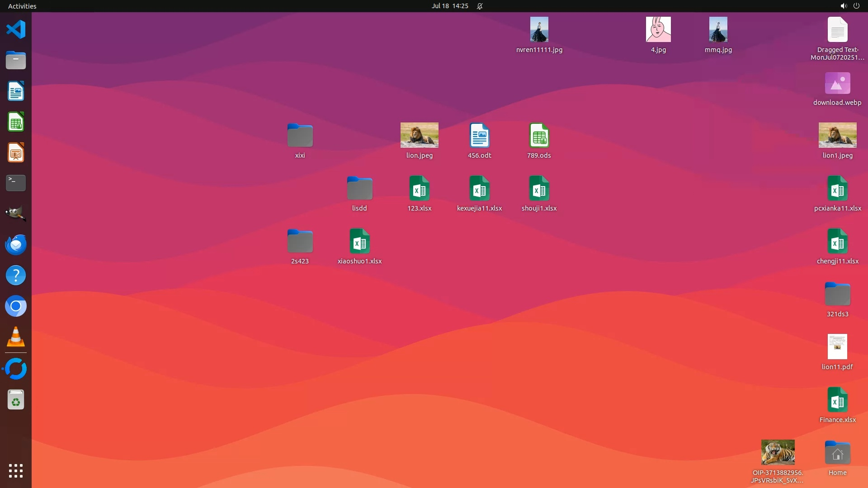The image size is (868, 488).
Task: Select the Home folder icon
Action: tap(837, 453)
